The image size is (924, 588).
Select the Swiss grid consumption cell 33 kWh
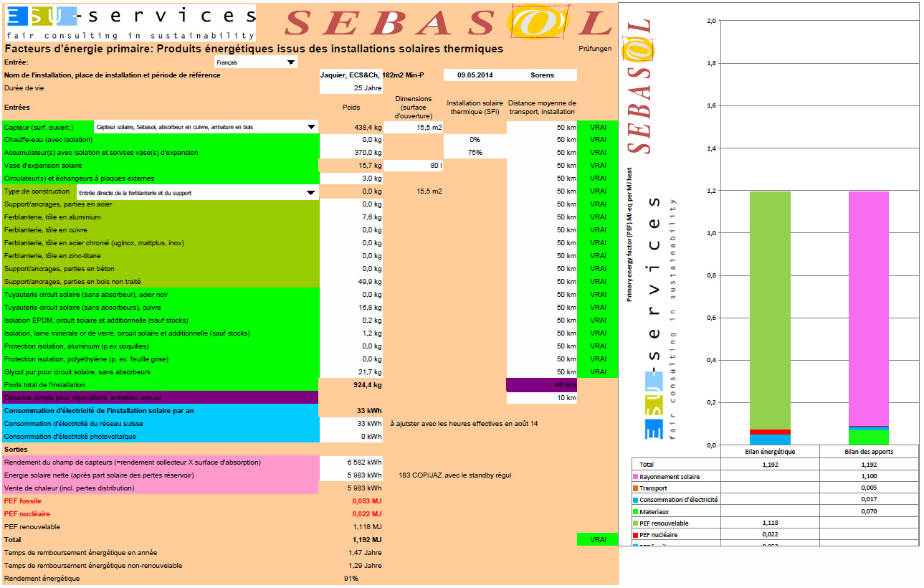click(351, 424)
